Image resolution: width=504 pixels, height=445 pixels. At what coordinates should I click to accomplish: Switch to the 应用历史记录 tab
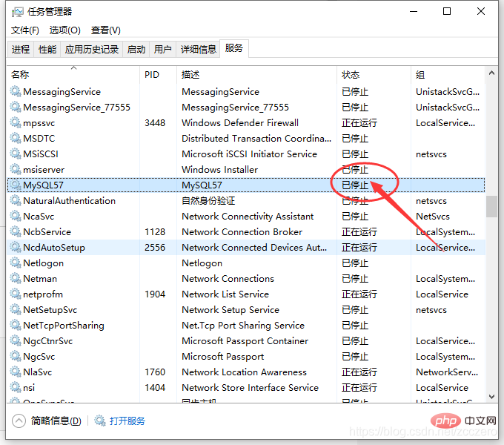92,50
